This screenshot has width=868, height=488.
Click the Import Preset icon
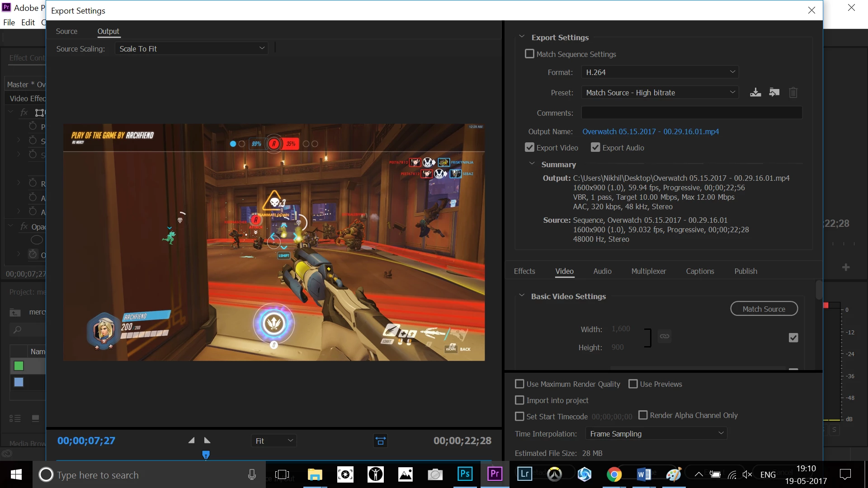click(x=774, y=93)
